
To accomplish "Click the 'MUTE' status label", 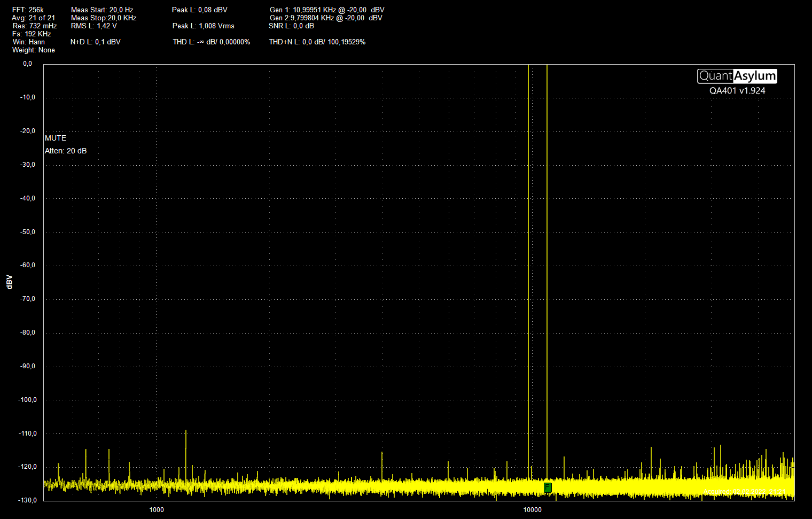I will pos(56,138).
